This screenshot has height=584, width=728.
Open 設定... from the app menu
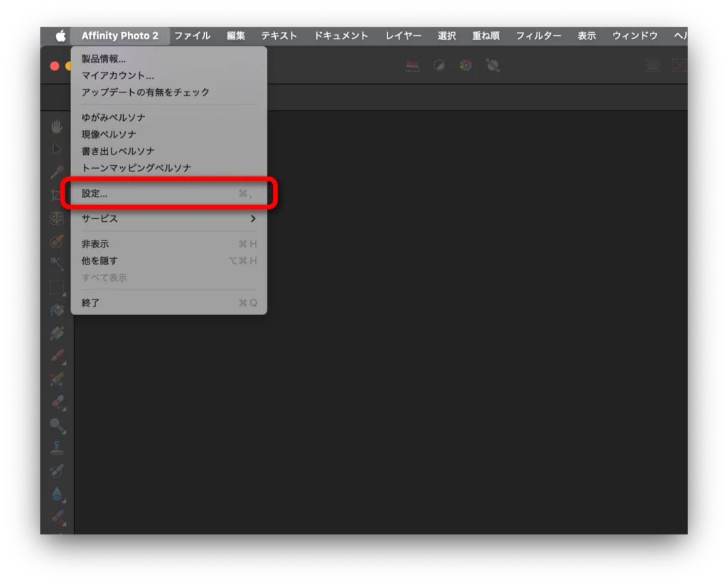168,193
